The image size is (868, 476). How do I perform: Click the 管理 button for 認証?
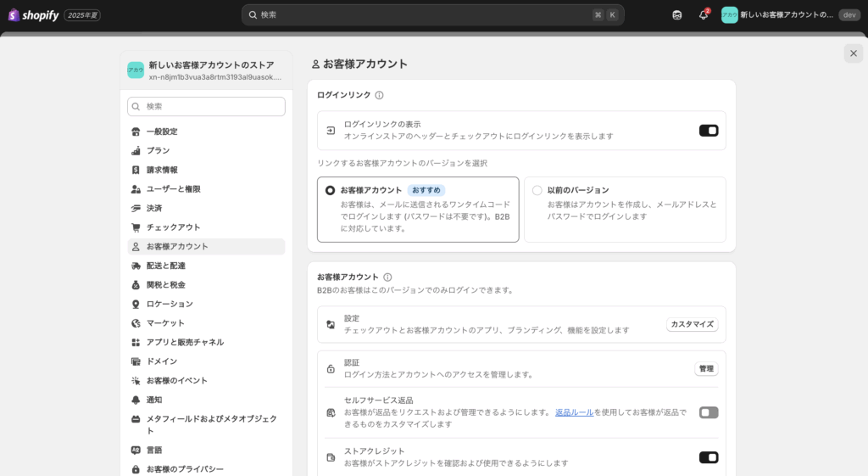[706, 368]
